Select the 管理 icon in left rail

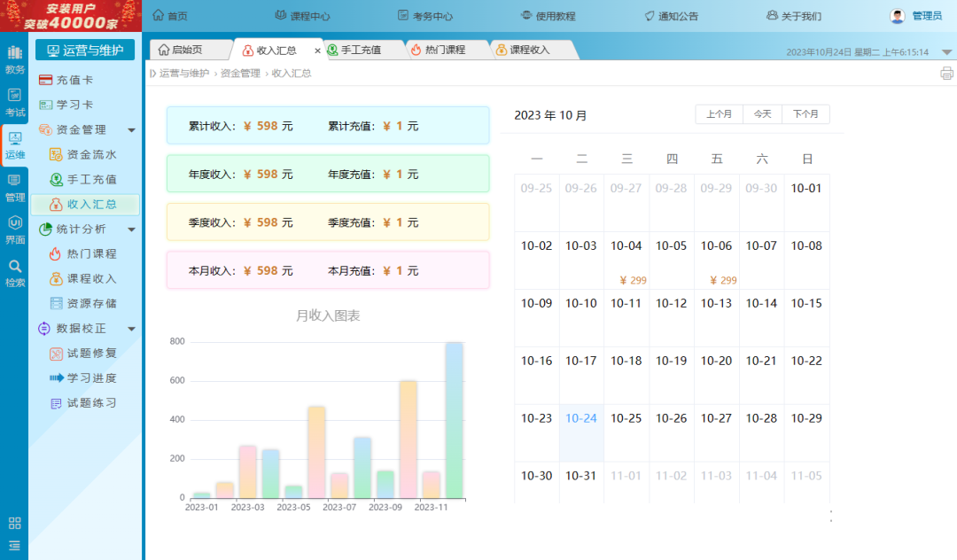pos(14,188)
